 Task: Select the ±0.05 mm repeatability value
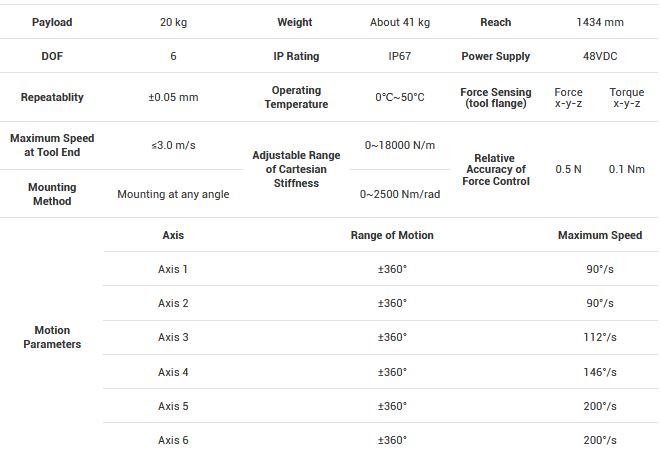click(x=173, y=98)
